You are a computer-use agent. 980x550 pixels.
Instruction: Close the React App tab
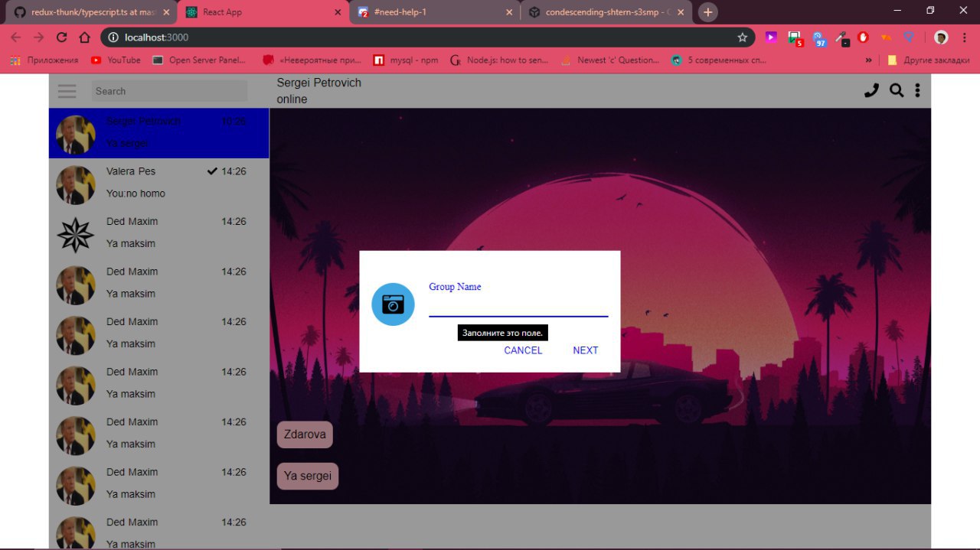point(338,12)
